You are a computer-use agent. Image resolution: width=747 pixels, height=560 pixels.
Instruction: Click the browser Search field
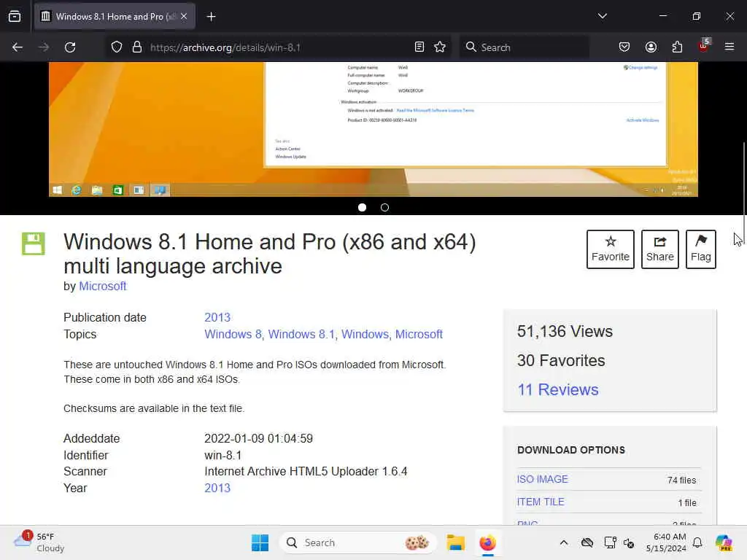point(524,47)
